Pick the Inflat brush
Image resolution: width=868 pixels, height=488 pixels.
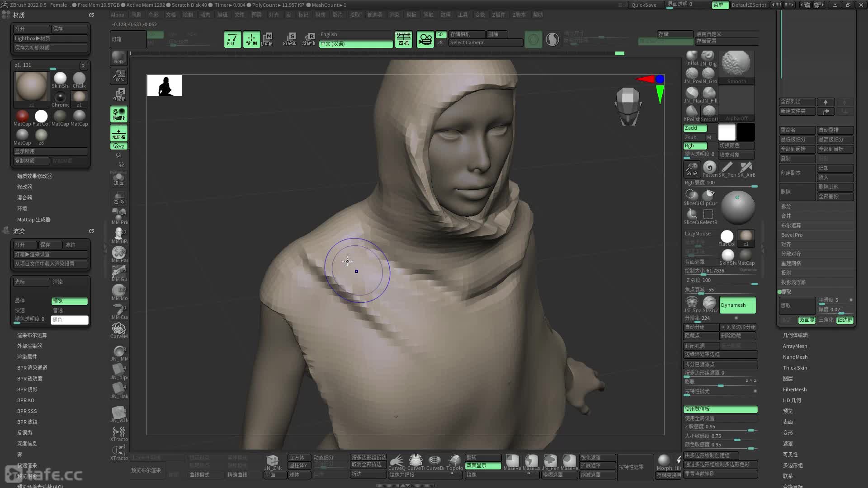pyautogui.click(x=692, y=58)
